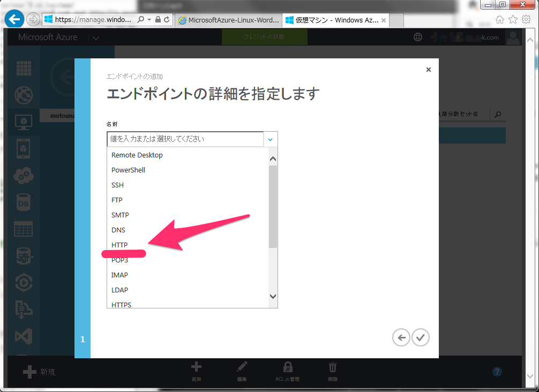Viewport: 539px width, 392px height.
Task: Click the dialog checkmark complete button
Action: click(x=421, y=337)
